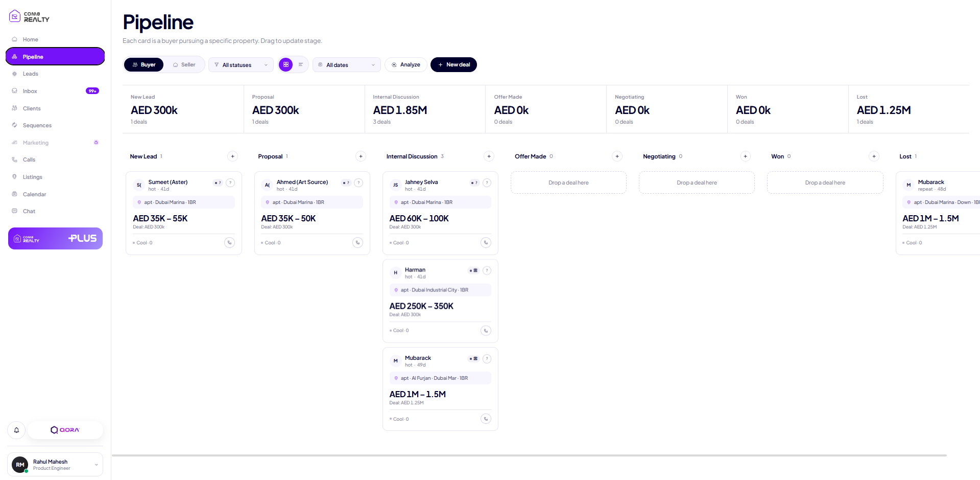Open Calendar in the sidebar
The height and width of the screenshot is (480, 980).
tap(55, 194)
